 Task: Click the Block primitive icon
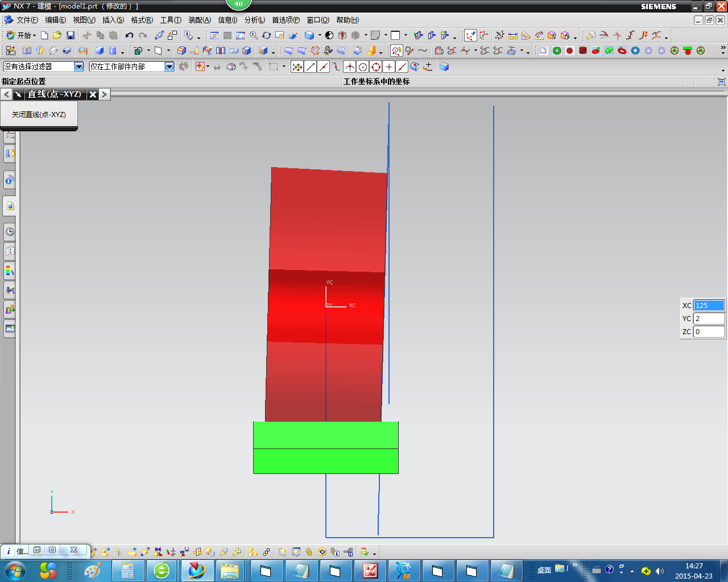[x=100, y=51]
